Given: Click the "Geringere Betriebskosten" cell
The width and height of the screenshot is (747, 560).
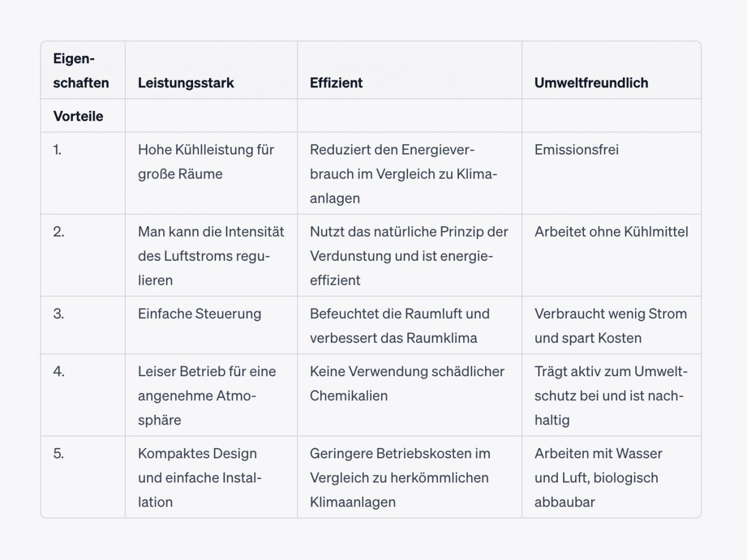Looking at the screenshot, I should point(399,477).
